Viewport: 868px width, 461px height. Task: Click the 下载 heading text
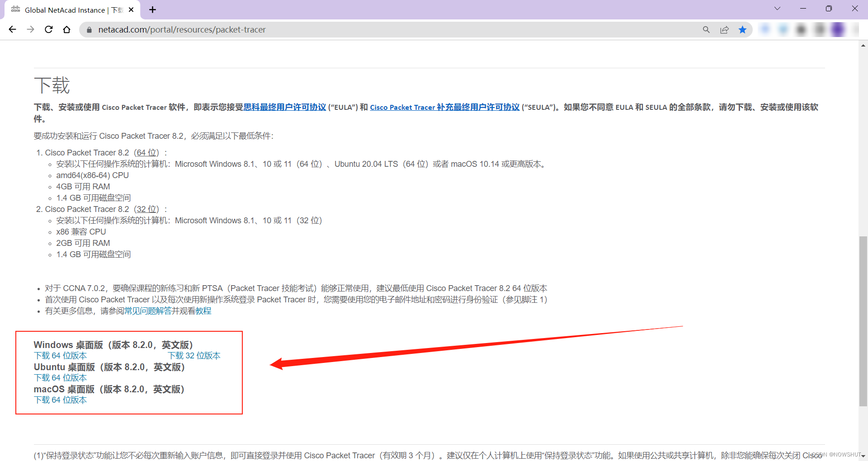tap(52, 85)
